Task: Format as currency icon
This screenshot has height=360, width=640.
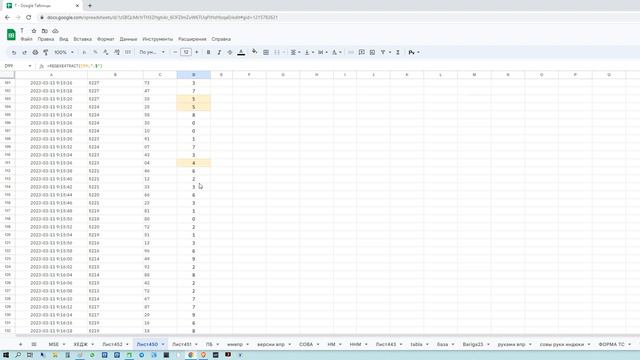Action: (84, 53)
